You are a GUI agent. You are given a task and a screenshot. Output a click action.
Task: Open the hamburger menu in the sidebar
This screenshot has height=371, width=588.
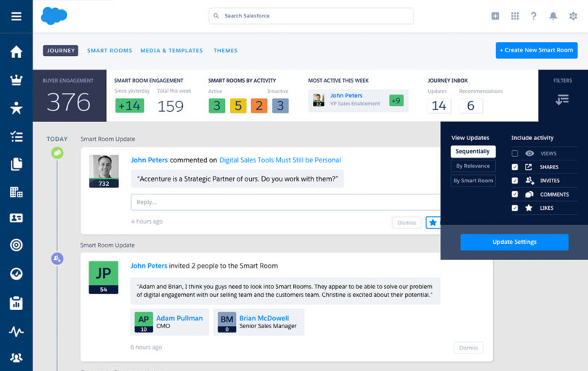click(x=16, y=16)
